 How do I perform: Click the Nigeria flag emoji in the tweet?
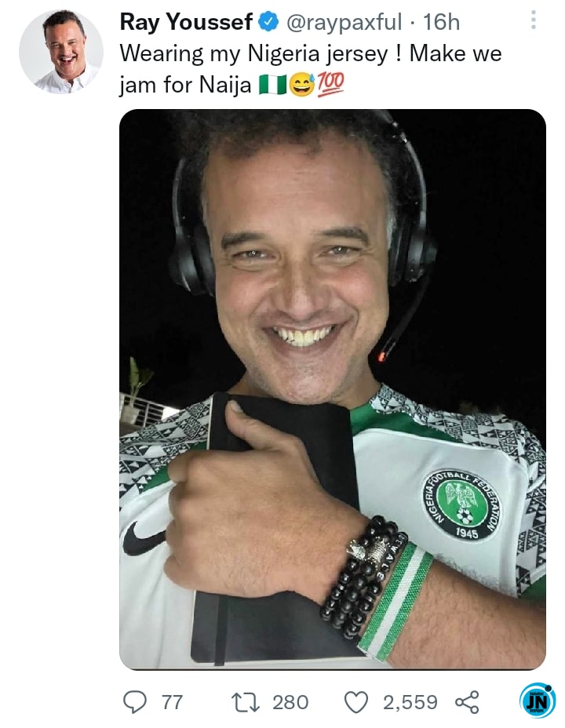pyautogui.click(x=272, y=85)
